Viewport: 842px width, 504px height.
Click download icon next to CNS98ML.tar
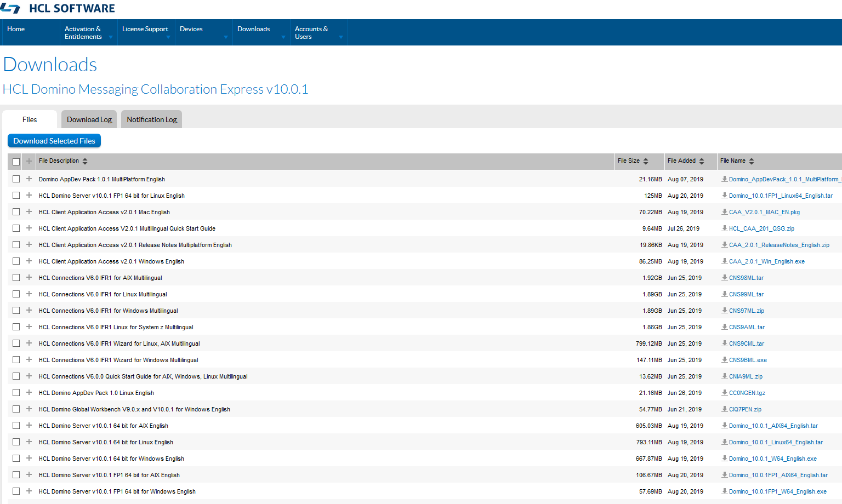point(725,278)
